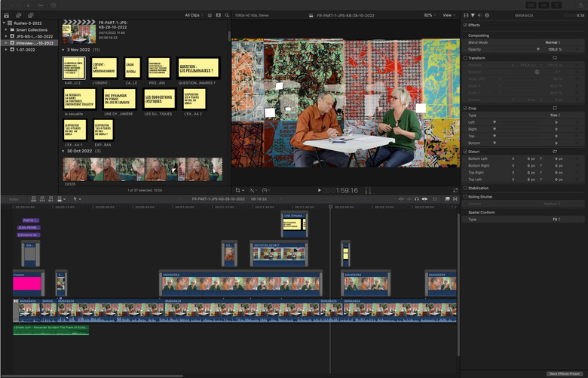
Task: Open the Photos and Audio sidebar
Action: [18, 15]
